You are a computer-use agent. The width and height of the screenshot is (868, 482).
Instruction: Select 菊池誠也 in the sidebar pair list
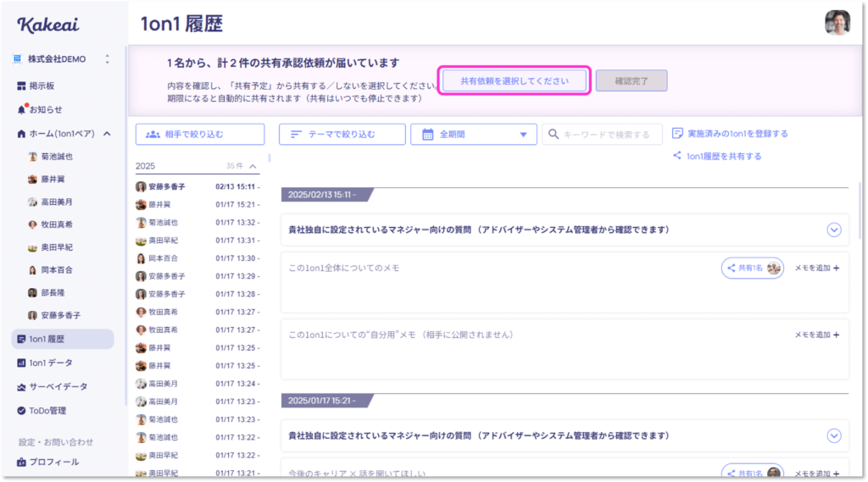pos(50,157)
